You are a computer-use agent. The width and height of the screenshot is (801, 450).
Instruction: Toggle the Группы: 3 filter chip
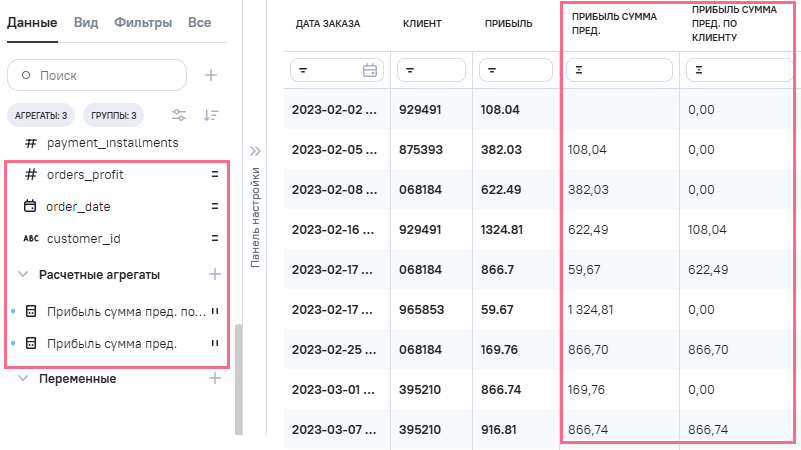coord(115,115)
